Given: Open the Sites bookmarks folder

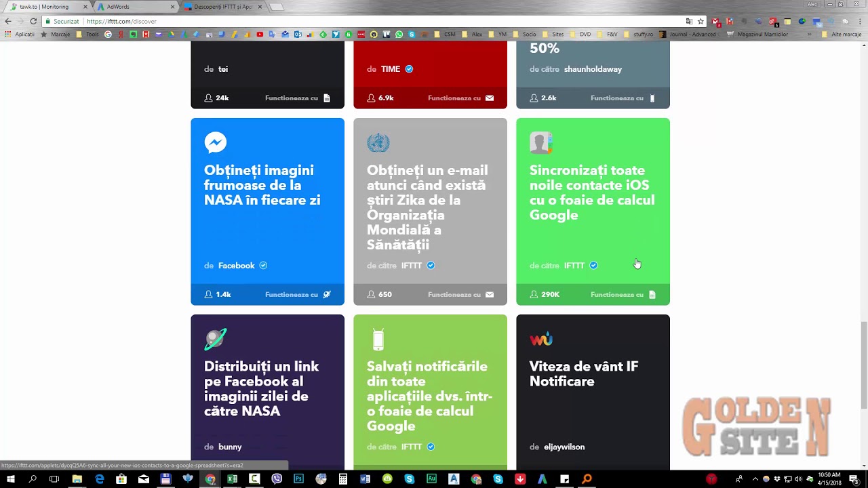Looking at the screenshot, I should [x=553, y=34].
